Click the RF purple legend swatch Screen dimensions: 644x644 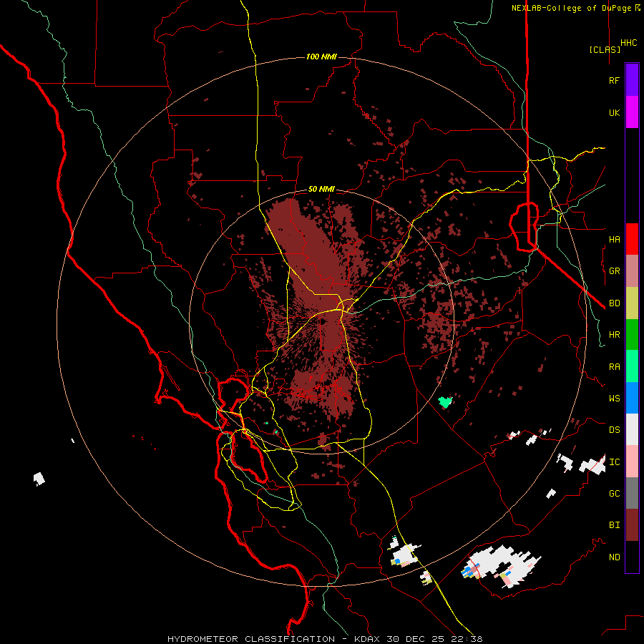[x=632, y=80]
